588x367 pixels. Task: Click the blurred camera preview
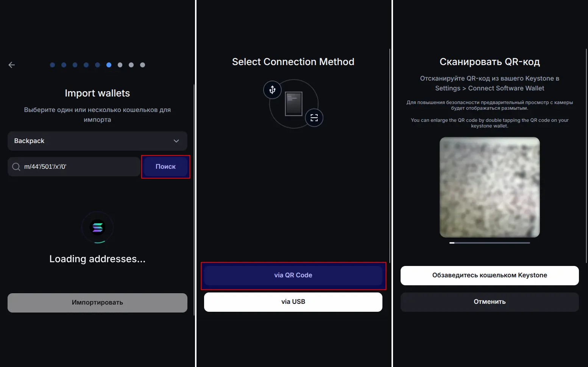tap(489, 187)
